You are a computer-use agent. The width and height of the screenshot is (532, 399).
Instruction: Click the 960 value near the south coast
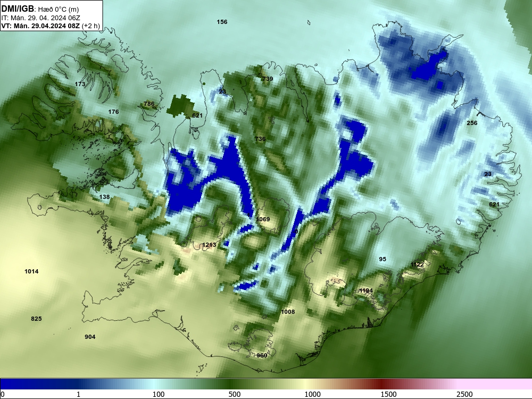[x=262, y=355]
